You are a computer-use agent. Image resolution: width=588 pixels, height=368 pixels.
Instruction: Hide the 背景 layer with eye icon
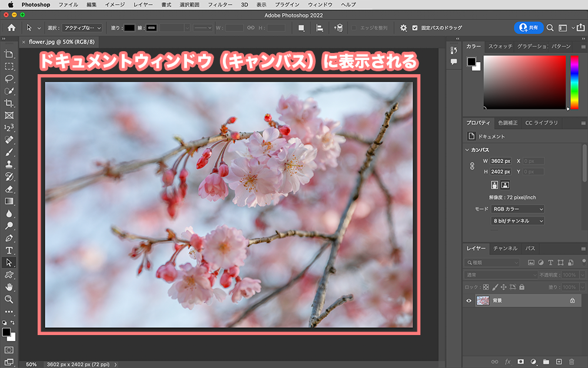(469, 300)
